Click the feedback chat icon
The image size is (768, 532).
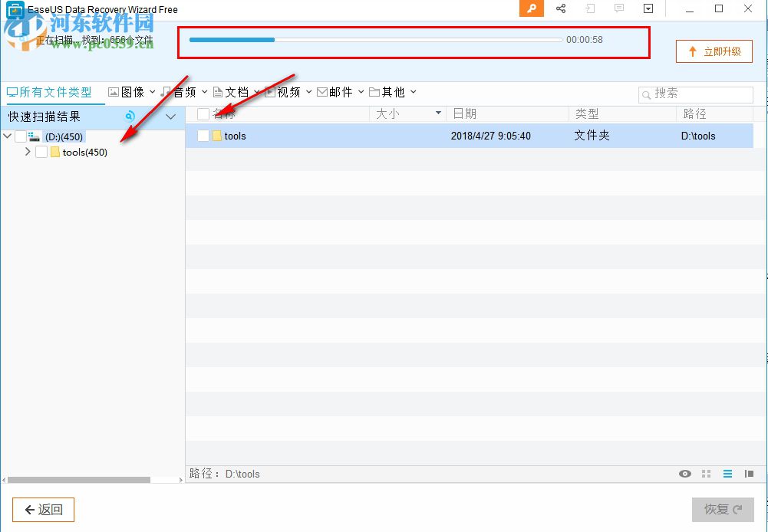coord(618,8)
